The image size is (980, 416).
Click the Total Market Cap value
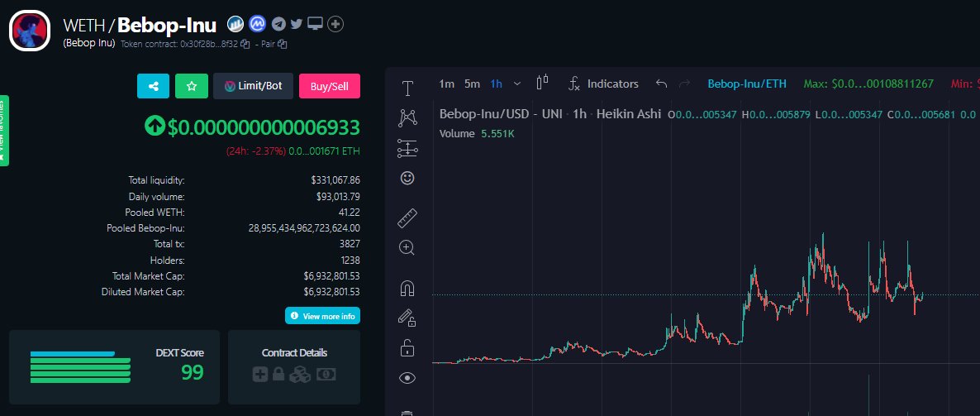(332, 276)
